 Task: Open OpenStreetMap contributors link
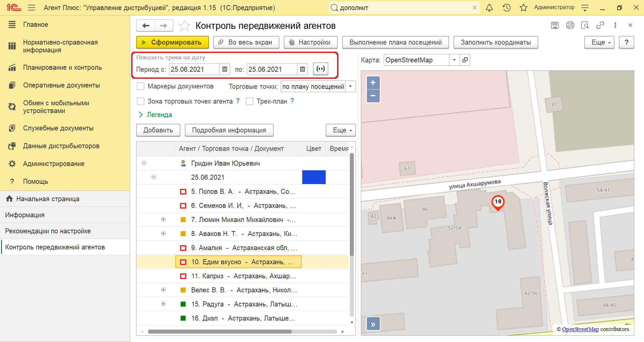(580, 329)
